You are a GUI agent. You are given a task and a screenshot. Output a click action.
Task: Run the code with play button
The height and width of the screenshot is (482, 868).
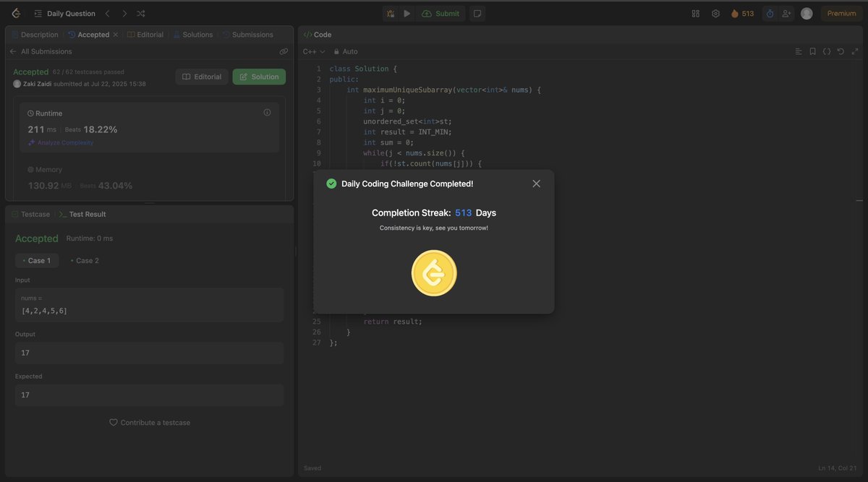click(407, 13)
